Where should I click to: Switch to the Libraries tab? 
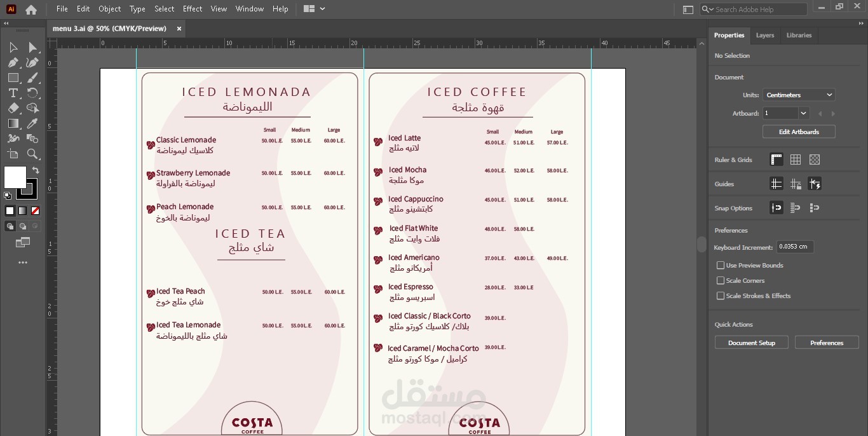799,36
